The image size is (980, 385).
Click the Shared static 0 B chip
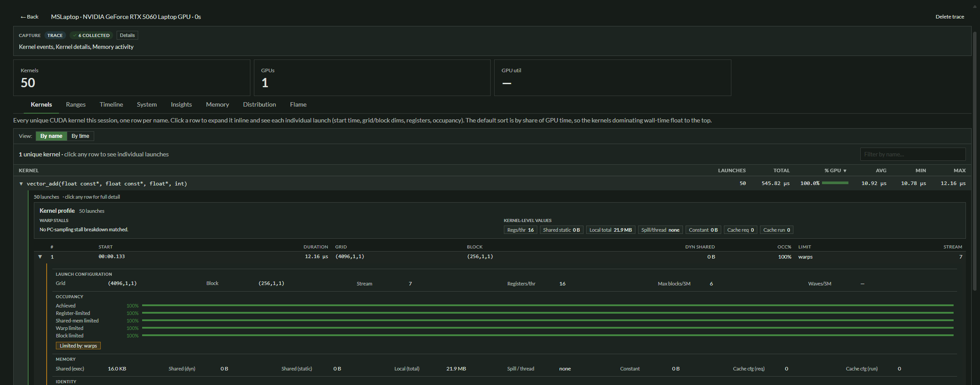tap(561, 230)
